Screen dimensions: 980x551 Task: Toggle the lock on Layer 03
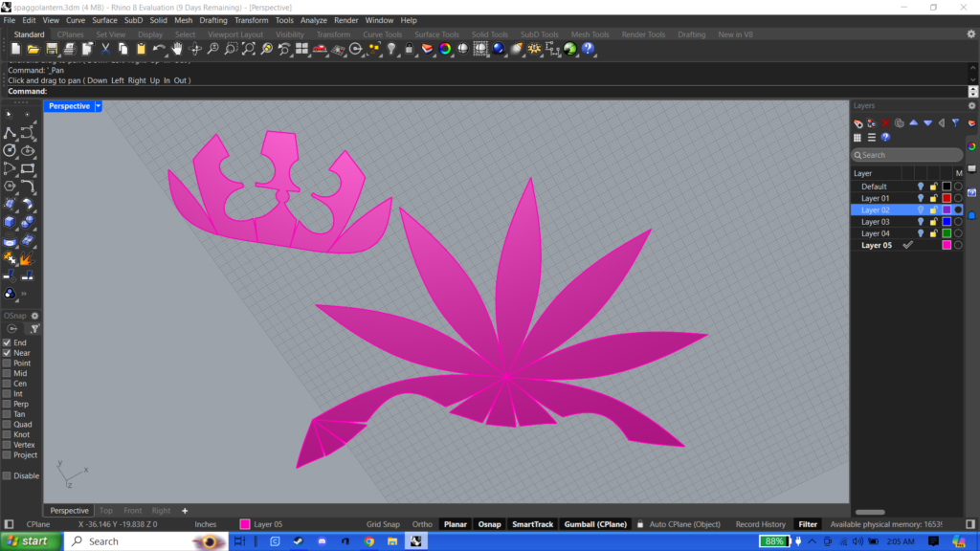(934, 222)
